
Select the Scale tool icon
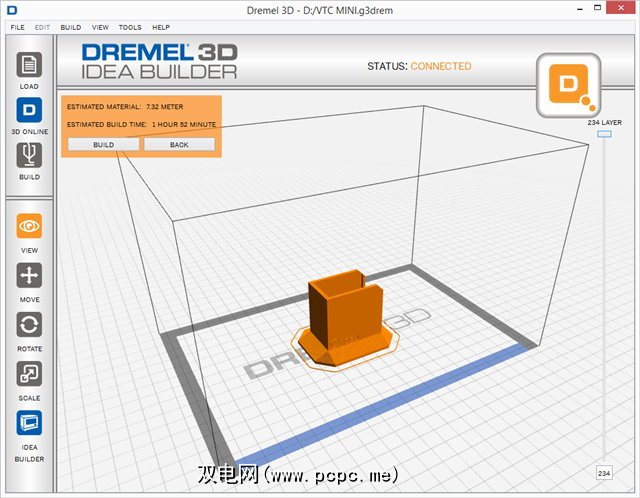click(x=29, y=374)
